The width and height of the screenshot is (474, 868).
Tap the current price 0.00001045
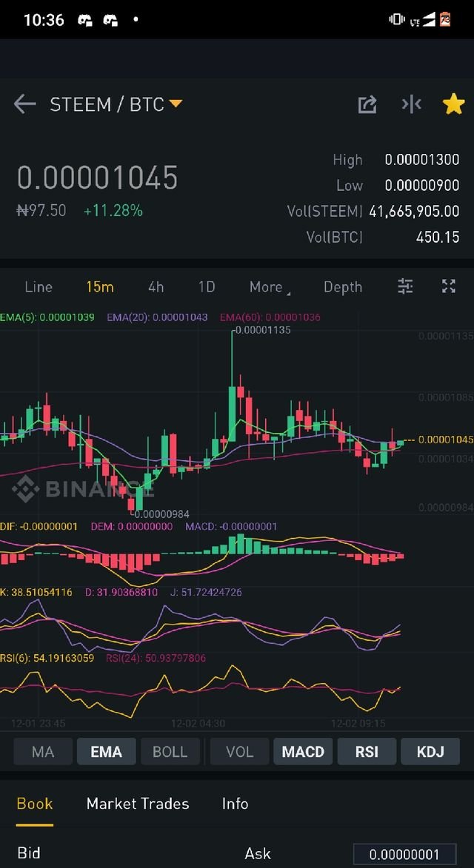98,178
